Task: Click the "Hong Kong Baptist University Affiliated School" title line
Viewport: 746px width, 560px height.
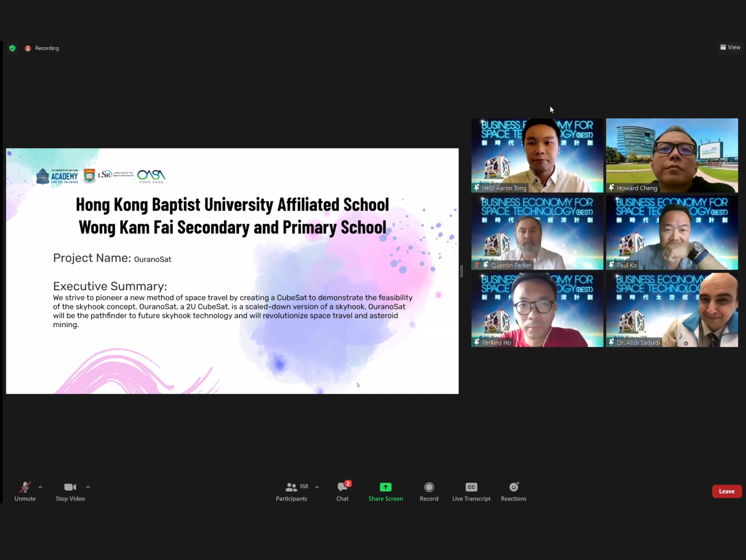Action: [x=232, y=205]
